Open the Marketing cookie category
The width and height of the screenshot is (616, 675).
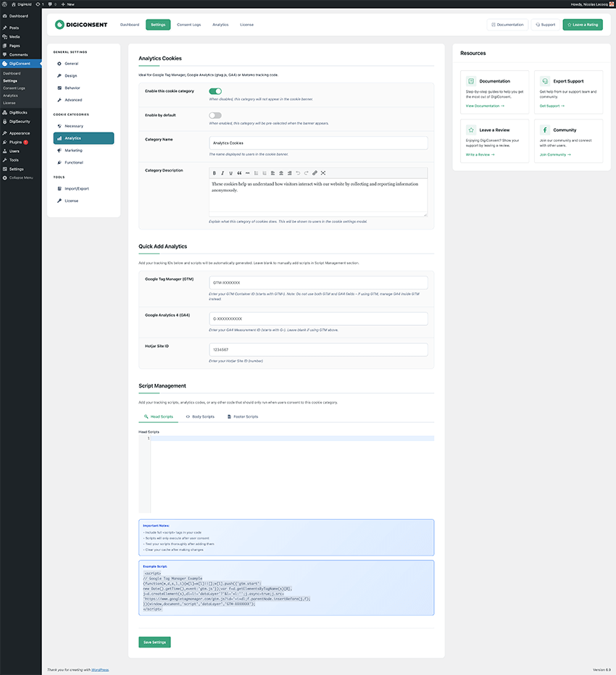click(73, 150)
